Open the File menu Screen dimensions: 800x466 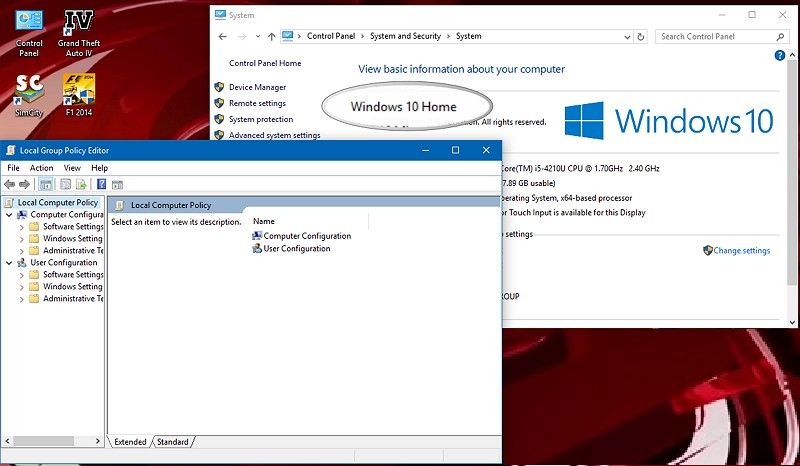click(13, 168)
